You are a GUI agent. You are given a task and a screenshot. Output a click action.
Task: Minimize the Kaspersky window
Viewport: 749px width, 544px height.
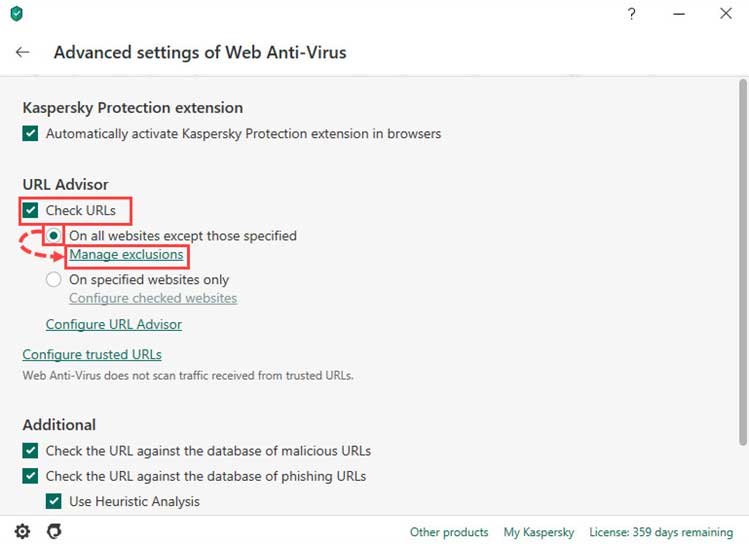[679, 14]
